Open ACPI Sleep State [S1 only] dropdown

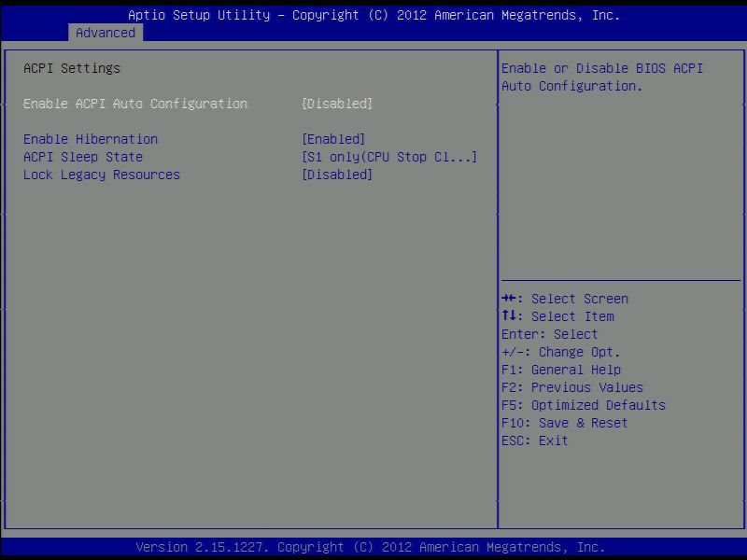(x=388, y=157)
